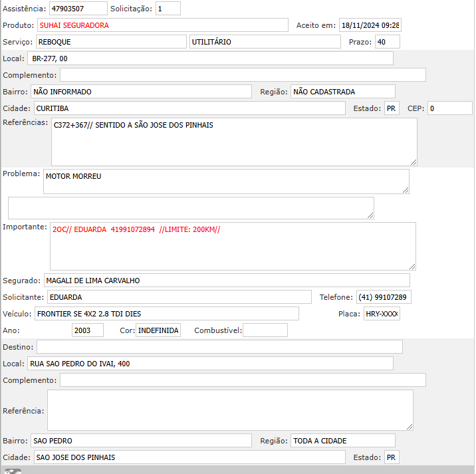Focus the CEP field
This screenshot has height=474, width=476.
[449, 108]
